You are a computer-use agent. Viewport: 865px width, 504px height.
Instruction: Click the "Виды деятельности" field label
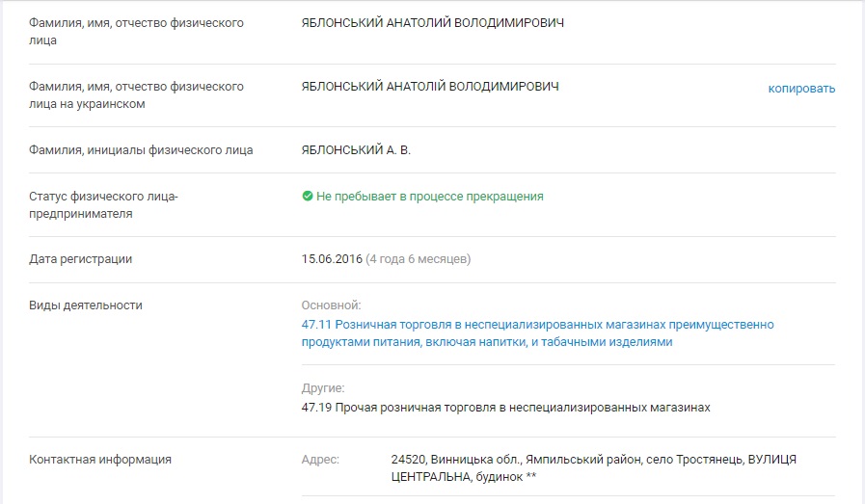(x=86, y=305)
